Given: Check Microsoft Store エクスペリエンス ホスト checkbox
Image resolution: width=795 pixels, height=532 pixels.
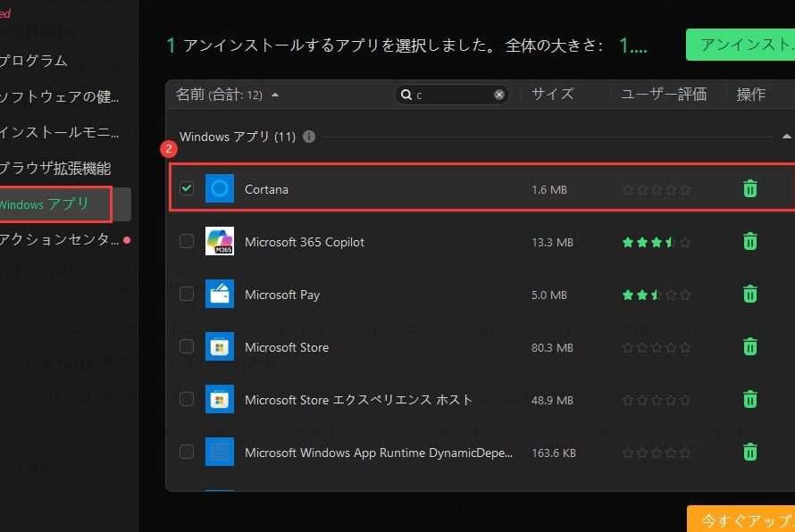Looking at the screenshot, I should tap(187, 399).
